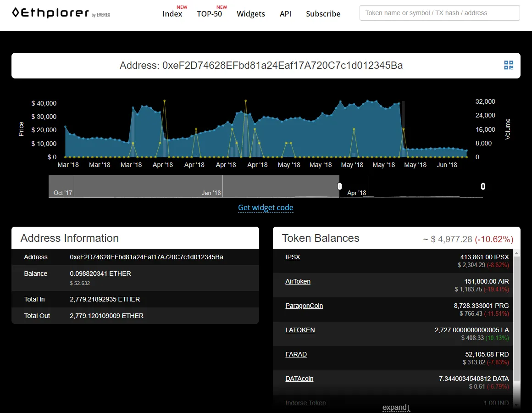The image size is (532, 413).
Task: Grab the left range handle of the chart navigator
Action: click(339, 186)
